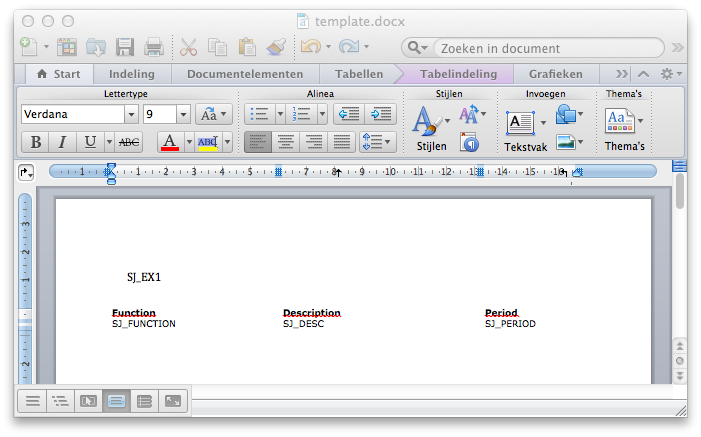The height and width of the screenshot is (437, 701).
Task: Insert a picture from Invoegen group
Action: point(569,142)
